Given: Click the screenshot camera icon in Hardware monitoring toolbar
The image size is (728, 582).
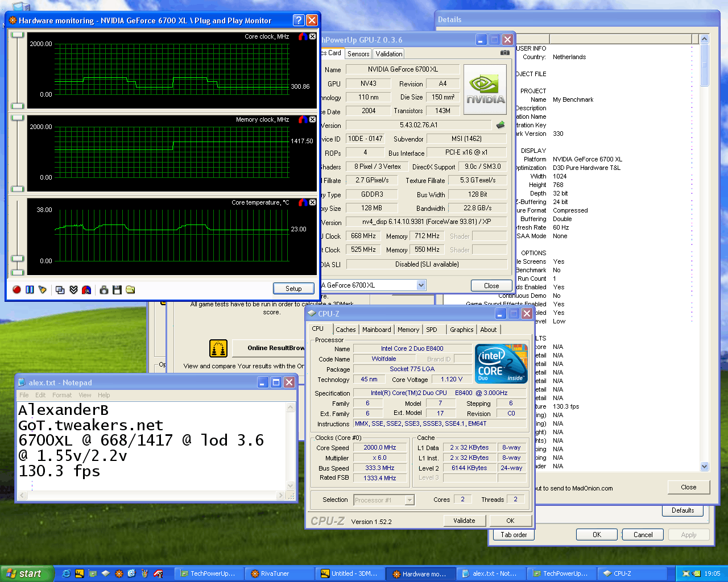Looking at the screenshot, I should click(104, 290).
